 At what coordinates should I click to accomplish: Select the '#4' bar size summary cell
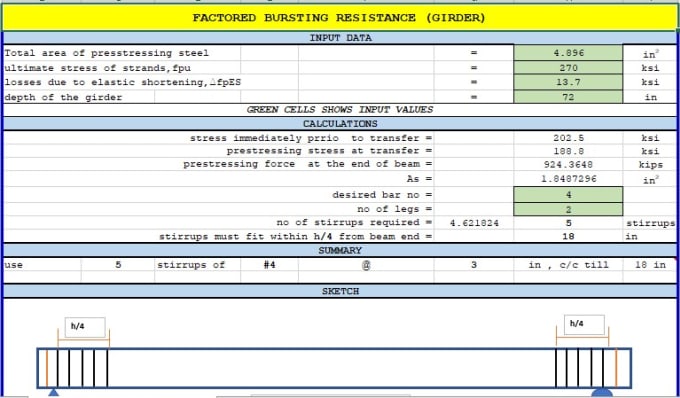(269, 264)
